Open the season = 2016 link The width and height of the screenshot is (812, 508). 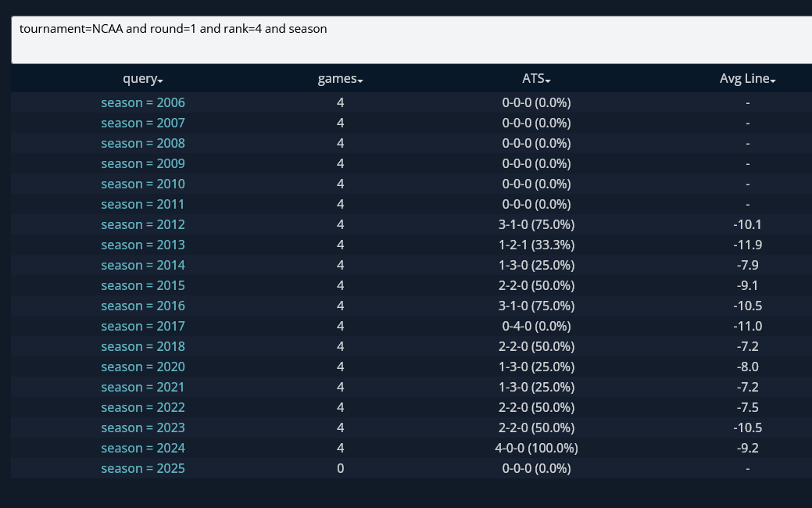coord(143,306)
